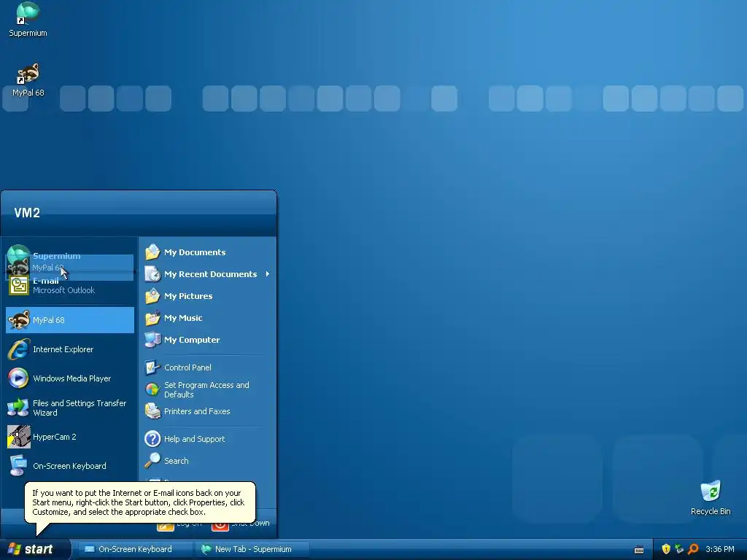Switch to On-Screen Keyboard taskbar button

pos(135,549)
